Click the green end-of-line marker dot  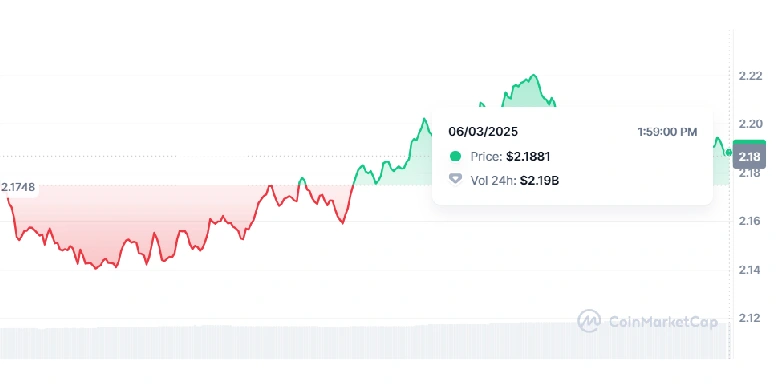click(729, 153)
